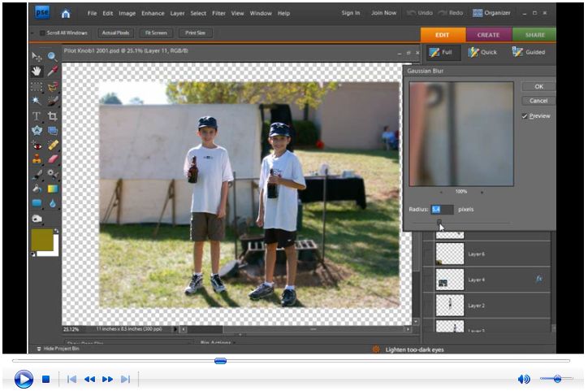Select the Straighten tool

(53, 131)
